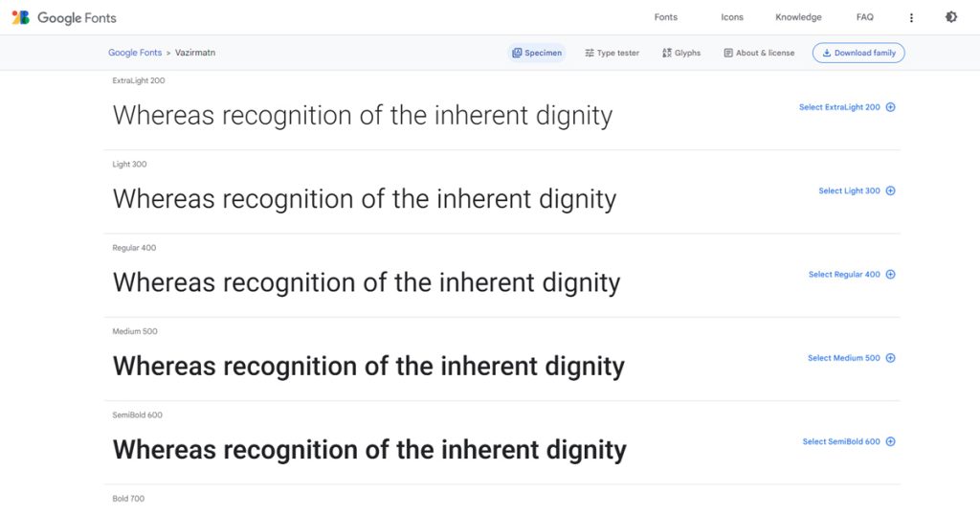Viewport: 980px width, 515px height.
Task: Open the three-dot more options menu
Action: click(911, 17)
